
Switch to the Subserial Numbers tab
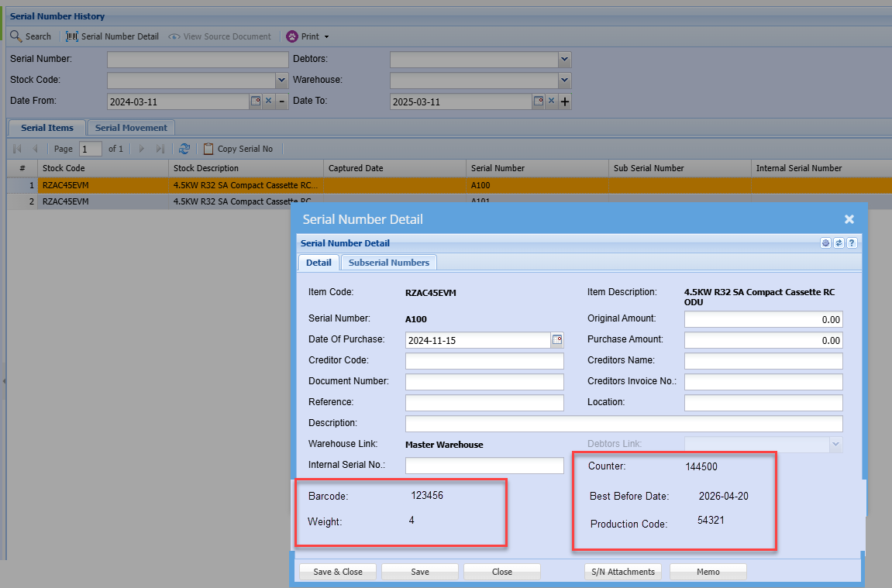coord(388,263)
